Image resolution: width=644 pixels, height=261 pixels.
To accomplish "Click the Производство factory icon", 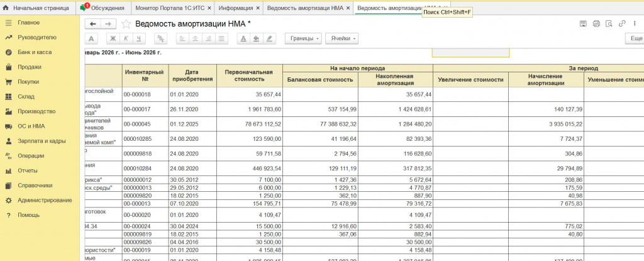I will point(8,111).
